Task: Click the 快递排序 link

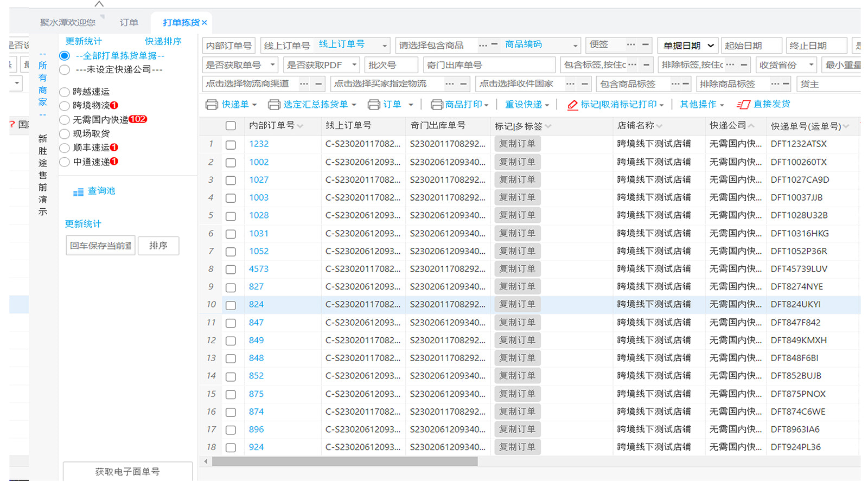Action: click(163, 41)
